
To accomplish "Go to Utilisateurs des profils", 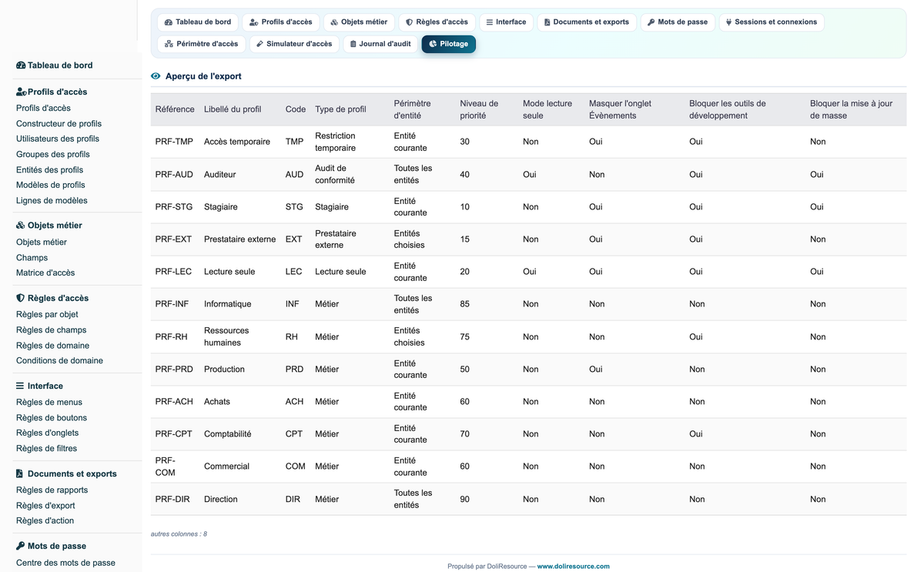I will point(58,139).
